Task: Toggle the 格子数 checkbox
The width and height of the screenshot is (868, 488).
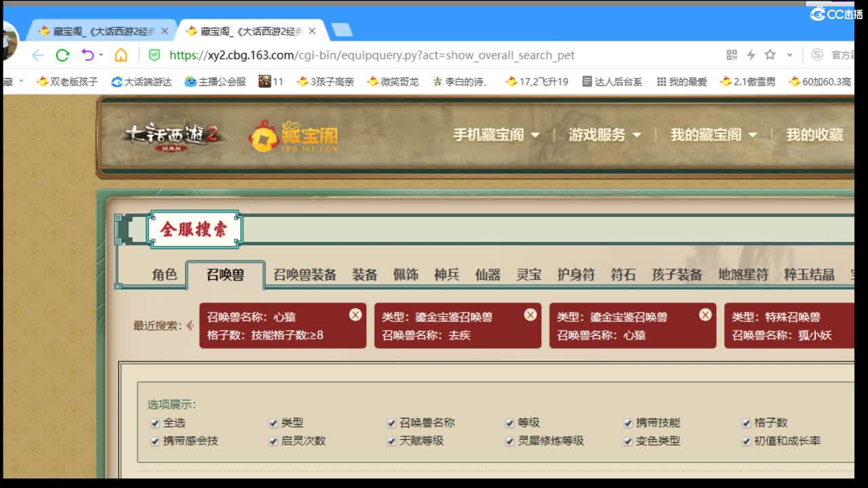Action: coord(747,423)
